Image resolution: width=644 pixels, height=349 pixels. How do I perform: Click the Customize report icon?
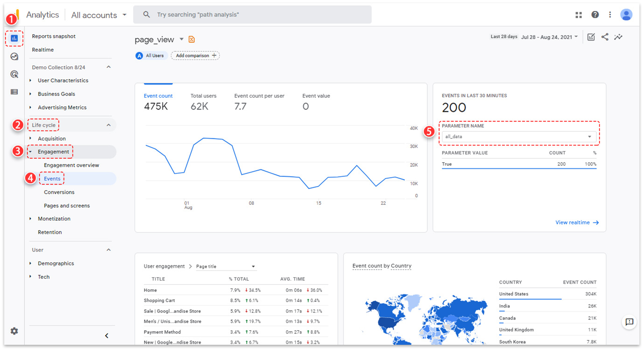(x=591, y=37)
